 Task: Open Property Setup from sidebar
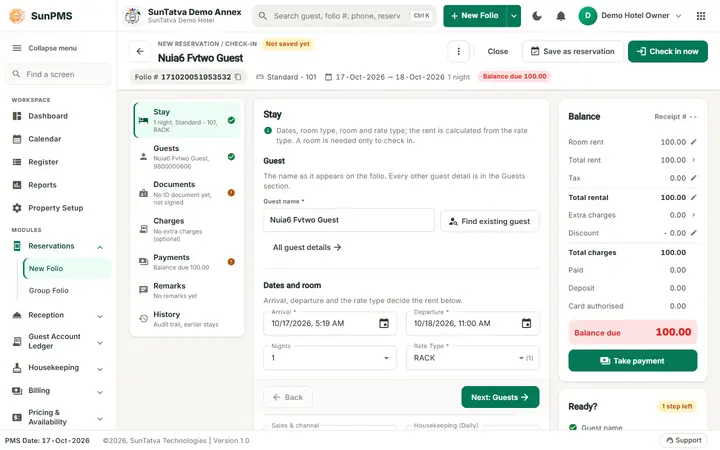(x=59, y=208)
